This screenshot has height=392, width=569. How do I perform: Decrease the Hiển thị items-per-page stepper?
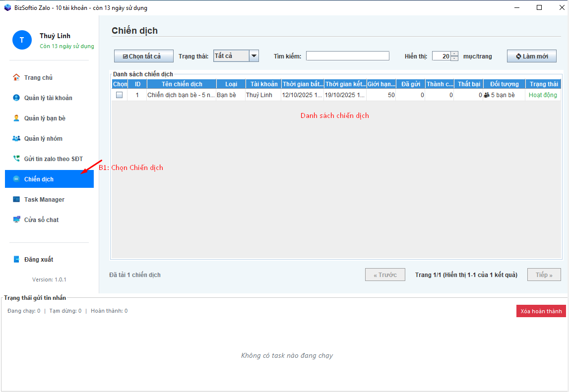(x=454, y=58)
